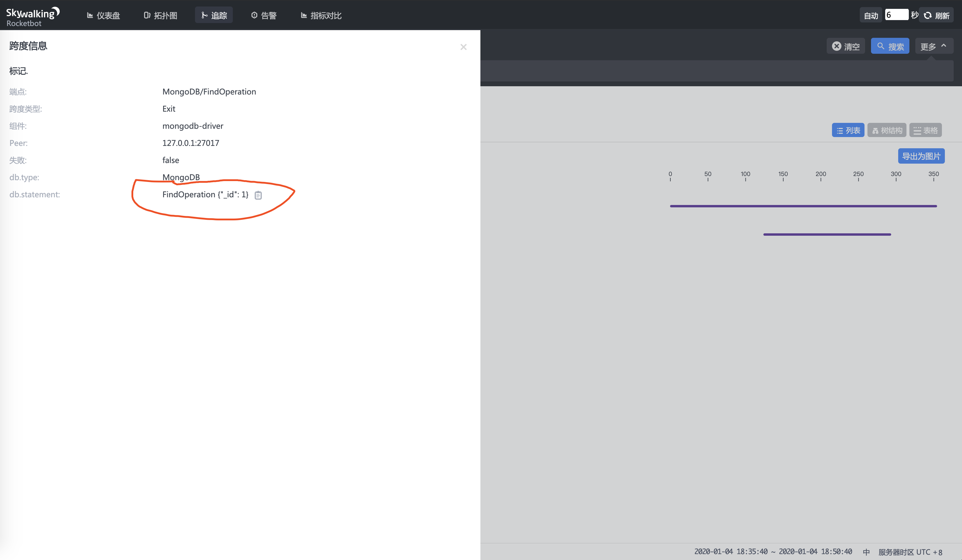Switch to the 表格 table view
The height and width of the screenshot is (560, 962).
pyautogui.click(x=925, y=130)
